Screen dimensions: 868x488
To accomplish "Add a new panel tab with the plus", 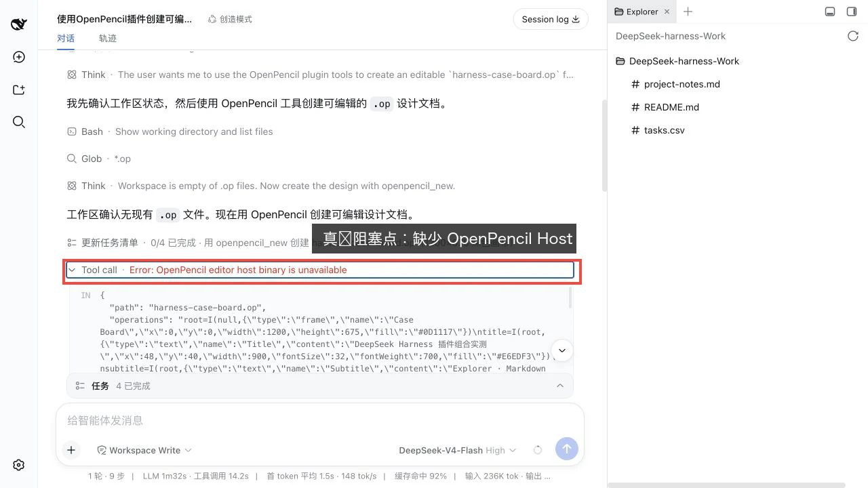I will pyautogui.click(x=688, y=12).
